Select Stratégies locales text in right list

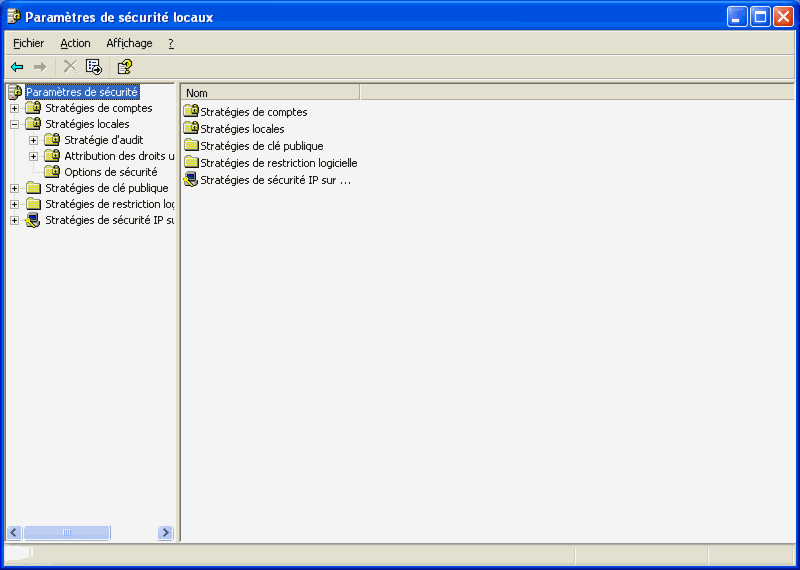click(x=242, y=129)
